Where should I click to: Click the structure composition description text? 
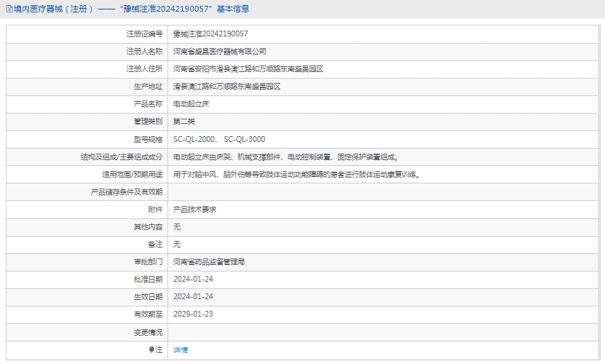coord(285,157)
